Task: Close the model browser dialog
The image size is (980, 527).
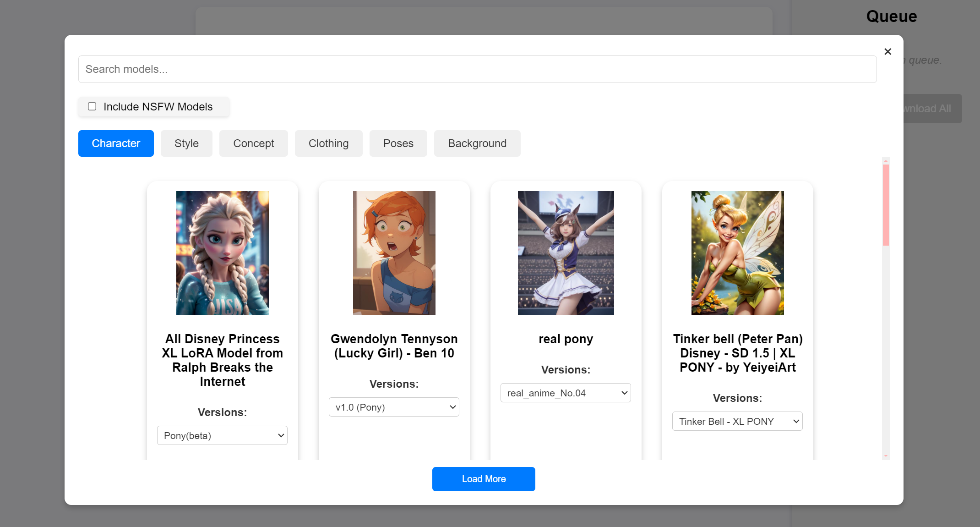Action: pyautogui.click(x=887, y=51)
